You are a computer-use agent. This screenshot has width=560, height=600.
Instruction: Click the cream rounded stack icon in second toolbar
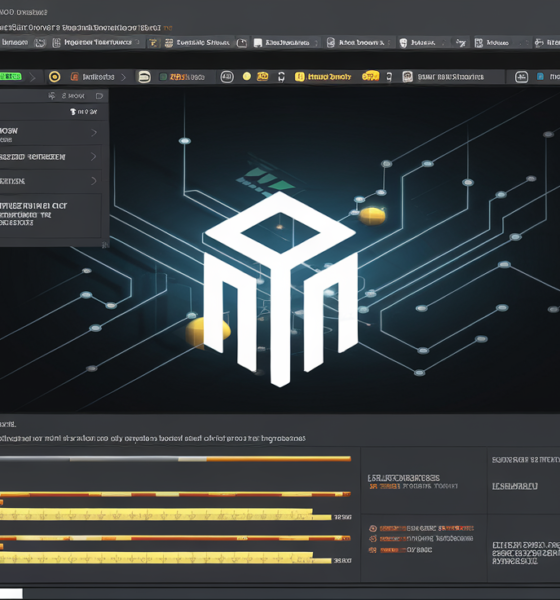[144, 77]
